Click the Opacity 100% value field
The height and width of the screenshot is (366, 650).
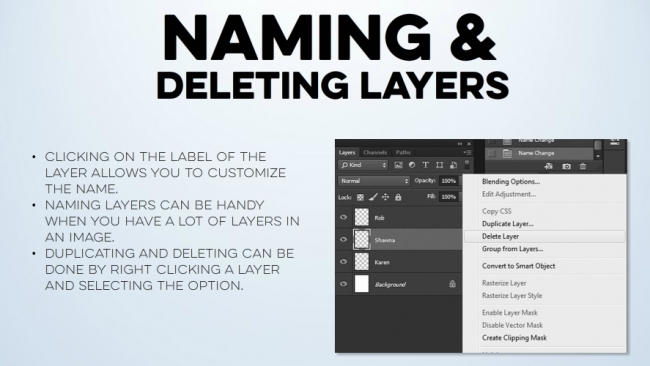[x=449, y=181]
